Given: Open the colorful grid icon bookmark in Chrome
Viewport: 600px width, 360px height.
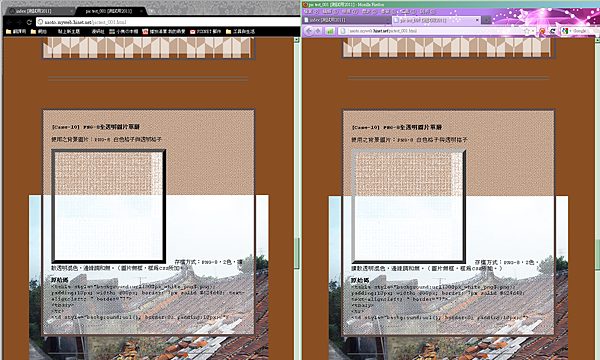Looking at the screenshot, I should pos(124,31).
